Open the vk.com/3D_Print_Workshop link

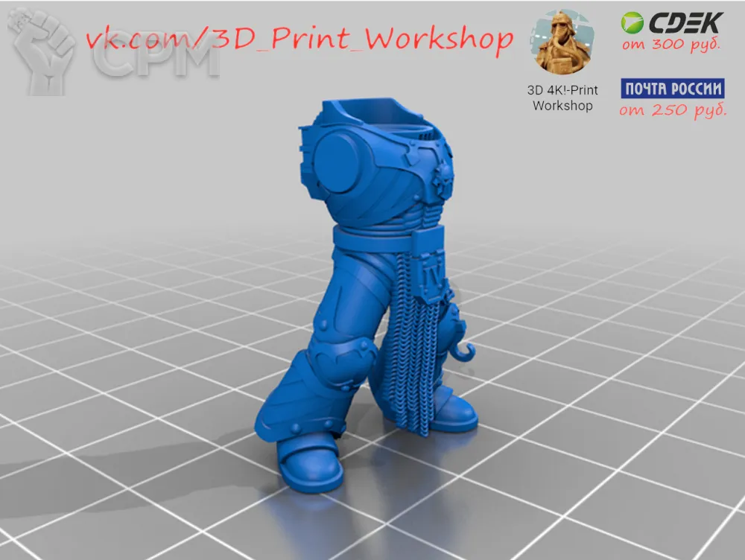tap(299, 39)
